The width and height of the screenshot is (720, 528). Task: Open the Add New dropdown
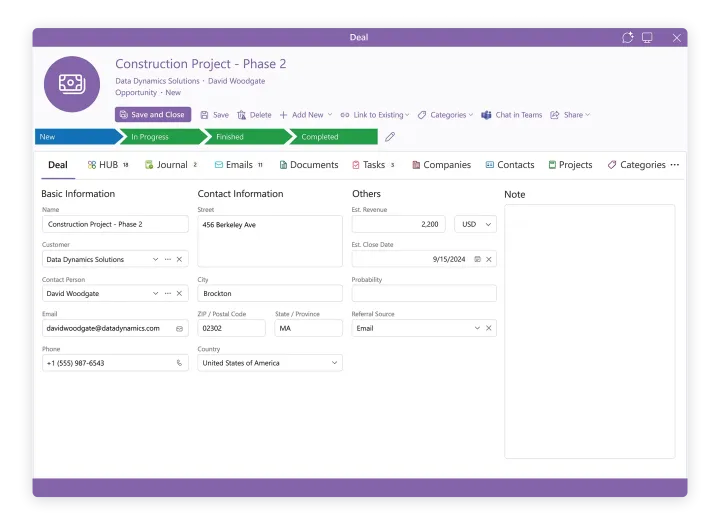306,115
